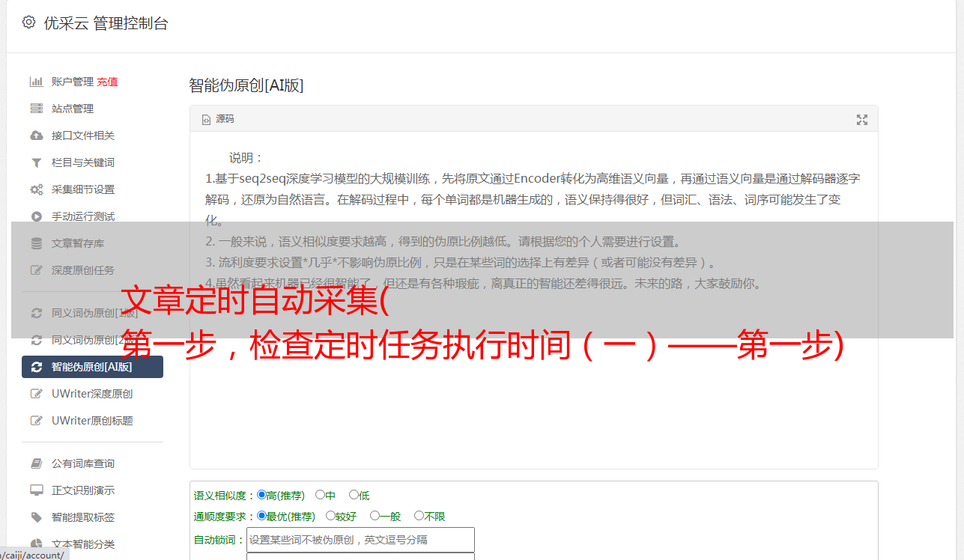This screenshot has height=560, width=964.
Task: Click the 语义相似度 label
Action: point(225,496)
